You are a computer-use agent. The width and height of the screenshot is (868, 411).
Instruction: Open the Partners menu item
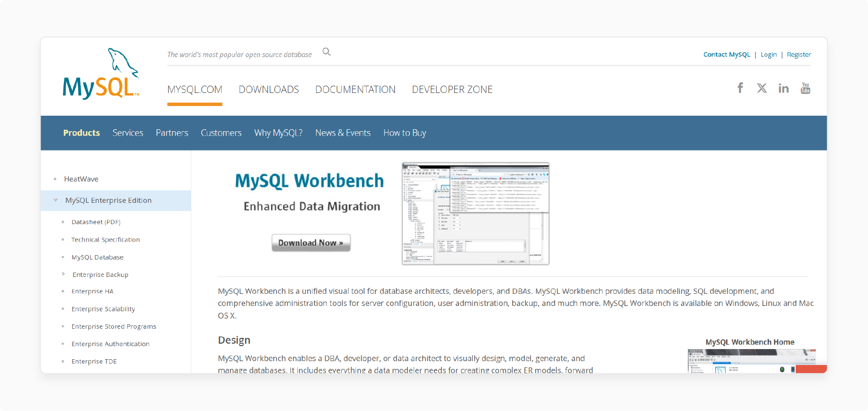(172, 133)
